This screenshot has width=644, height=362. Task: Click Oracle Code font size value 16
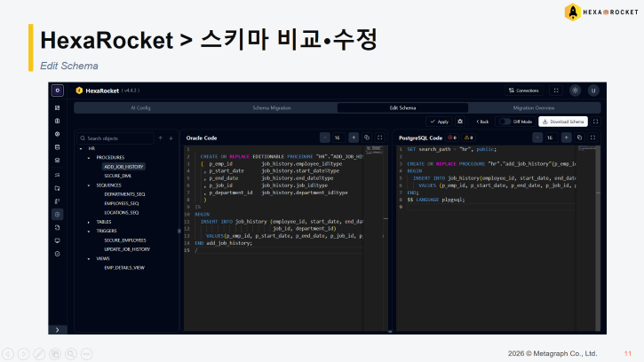(x=338, y=138)
